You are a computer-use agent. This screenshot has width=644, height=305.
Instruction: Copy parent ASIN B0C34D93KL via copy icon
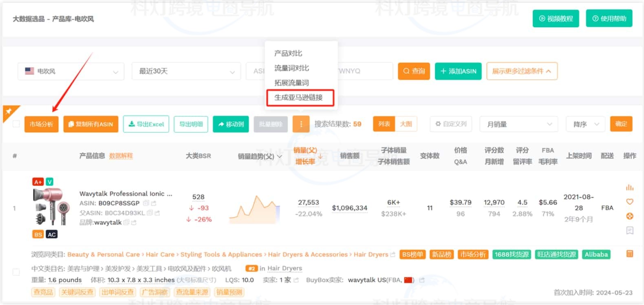[150, 213]
